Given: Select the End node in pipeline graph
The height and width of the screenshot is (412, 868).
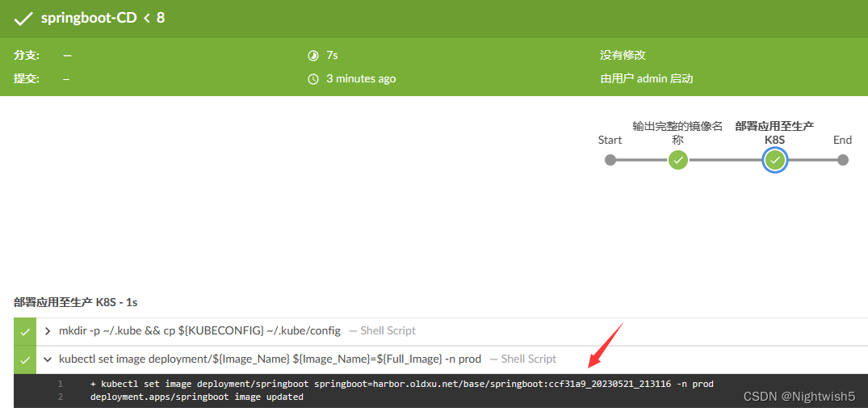Looking at the screenshot, I should (842, 160).
